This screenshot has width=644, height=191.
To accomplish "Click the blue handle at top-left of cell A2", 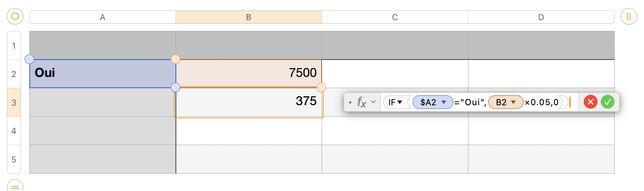I will [29, 59].
